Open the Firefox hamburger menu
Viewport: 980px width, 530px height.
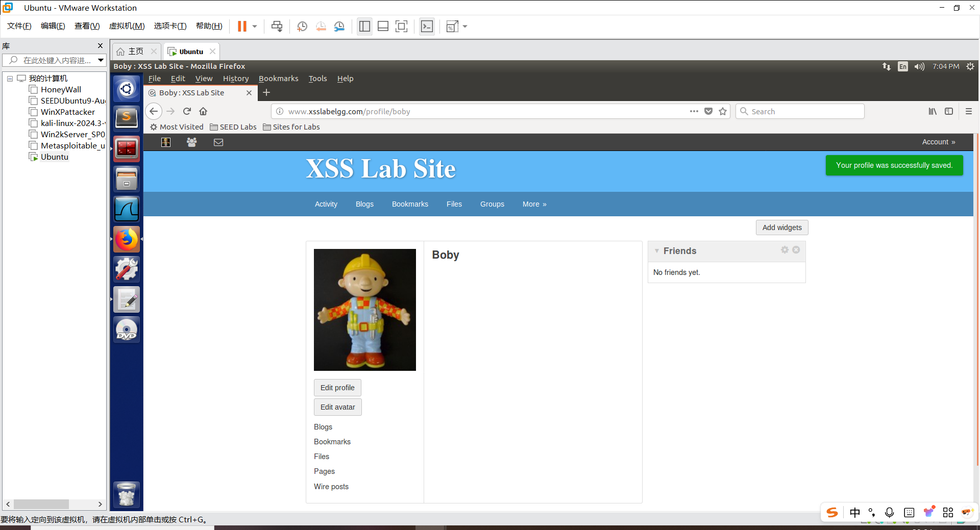coord(969,111)
